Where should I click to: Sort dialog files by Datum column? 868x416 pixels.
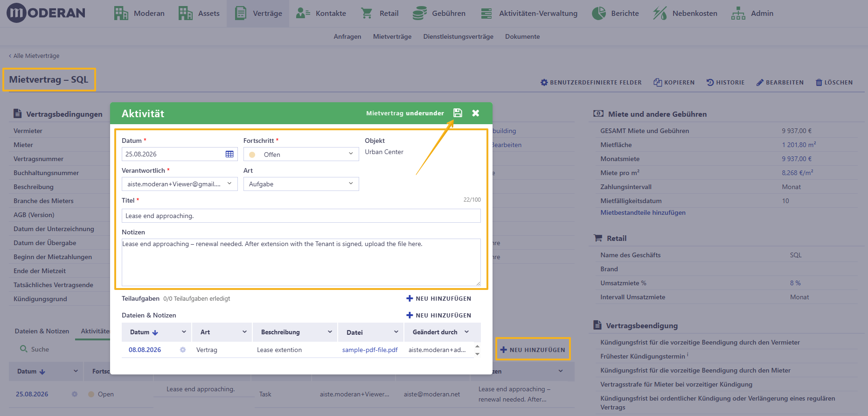(144, 332)
